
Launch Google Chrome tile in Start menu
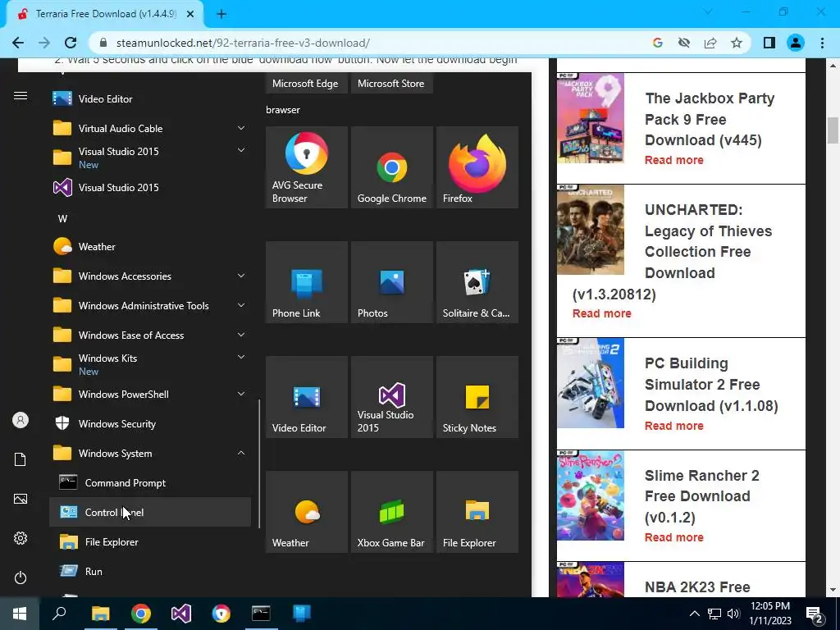(x=391, y=167)
